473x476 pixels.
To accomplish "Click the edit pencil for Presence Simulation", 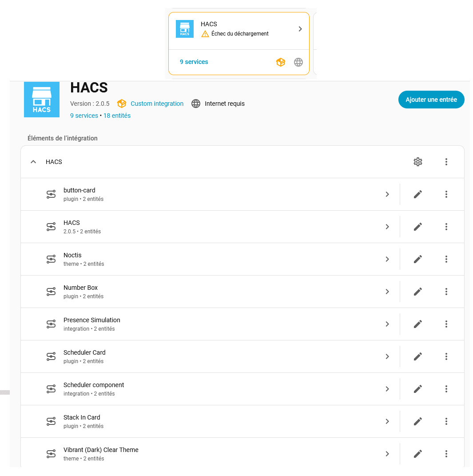I will 417,324.
